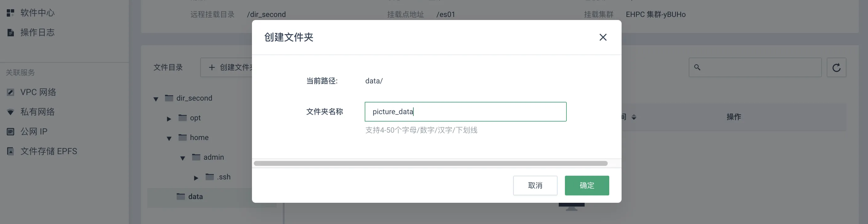868x224 pixels.
Task: Open 软件中心 icon in sidebar
Action: click(10, 13)
